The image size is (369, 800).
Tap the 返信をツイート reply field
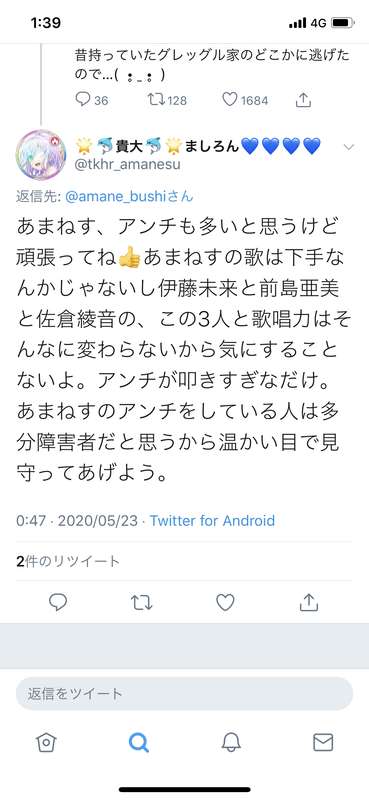(184, 693)
